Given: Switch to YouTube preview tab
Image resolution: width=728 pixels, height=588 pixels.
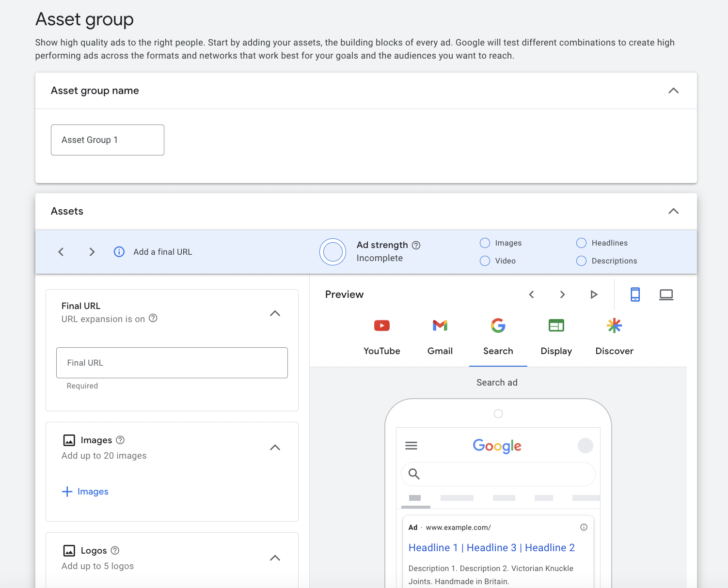Looking at the screenshot, I should pyautogui.click(x=382, y=337).
